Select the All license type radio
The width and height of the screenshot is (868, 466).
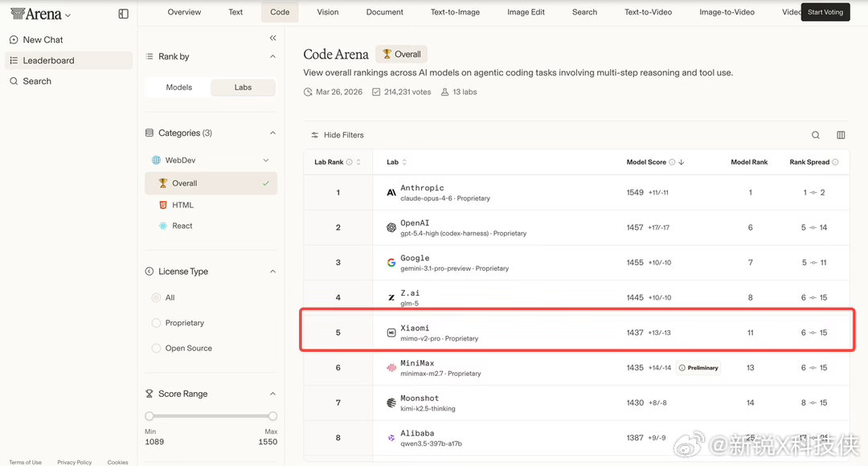[156, 297]
